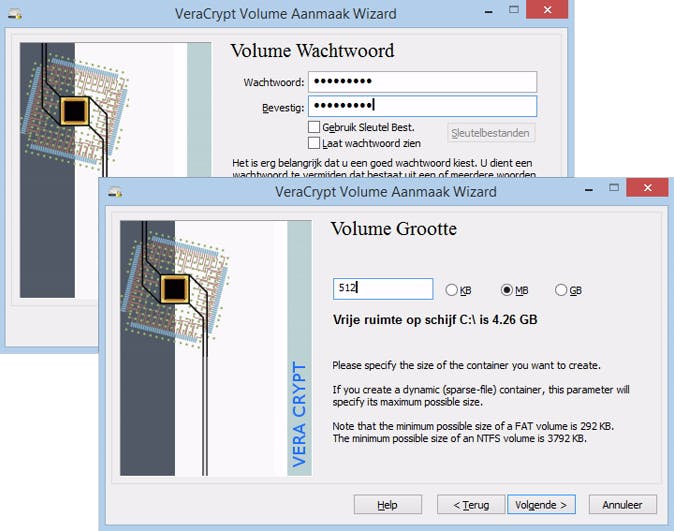Click the volume size field containing 512

[383, 289]
